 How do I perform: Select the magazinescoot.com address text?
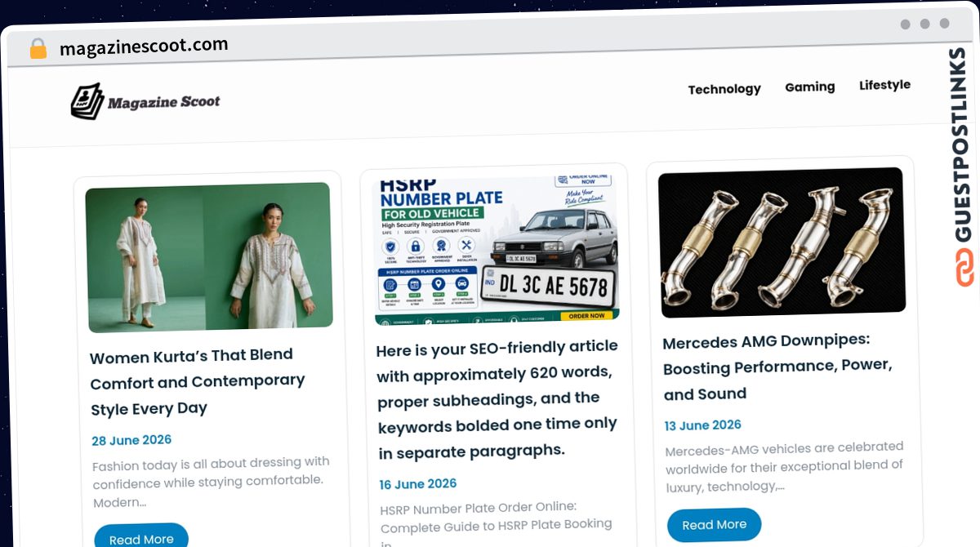144,47
